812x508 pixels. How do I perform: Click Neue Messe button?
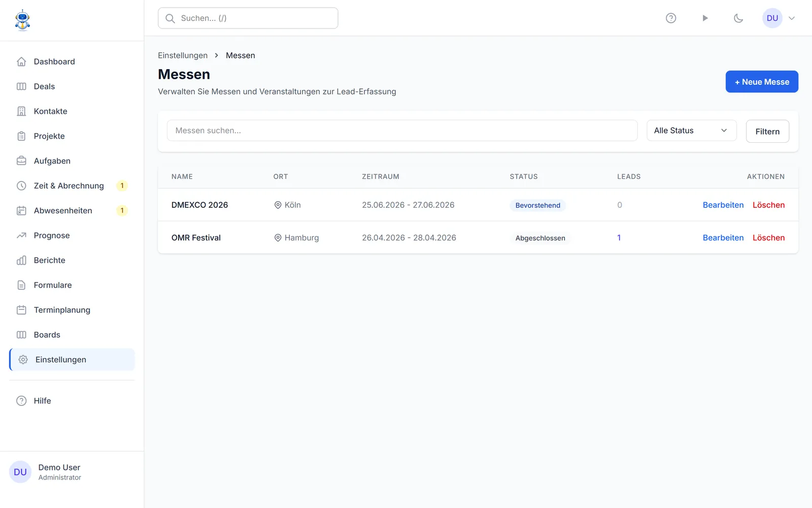click(x=762, y=82)
